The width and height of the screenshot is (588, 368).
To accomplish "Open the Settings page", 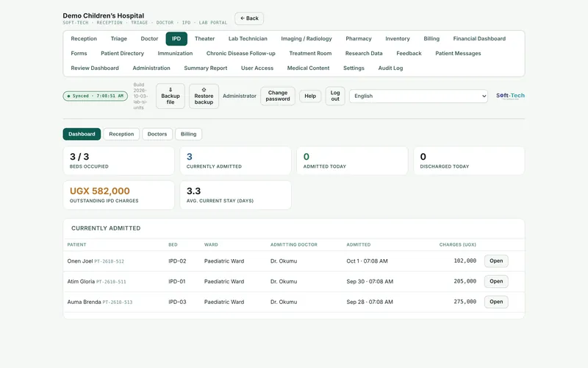I will pos(354,68).
